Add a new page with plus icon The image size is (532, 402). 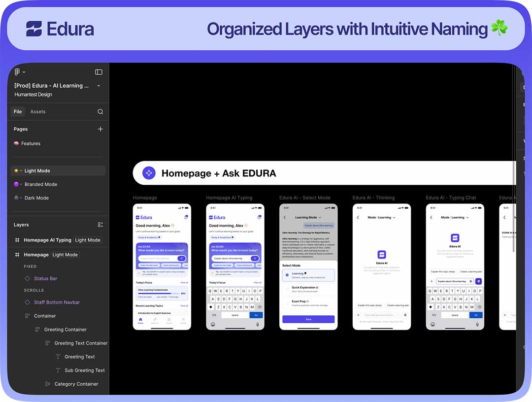[x=100, y=129]
